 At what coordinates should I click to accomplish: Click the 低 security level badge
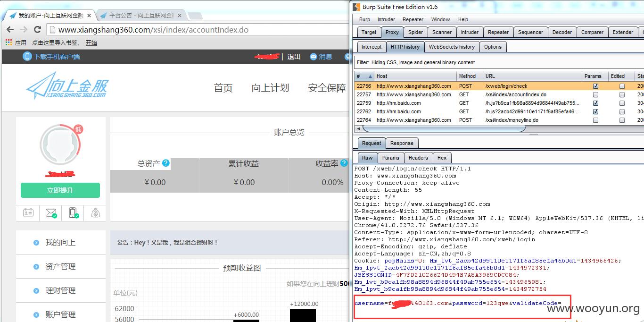click(x=78, y=129)
